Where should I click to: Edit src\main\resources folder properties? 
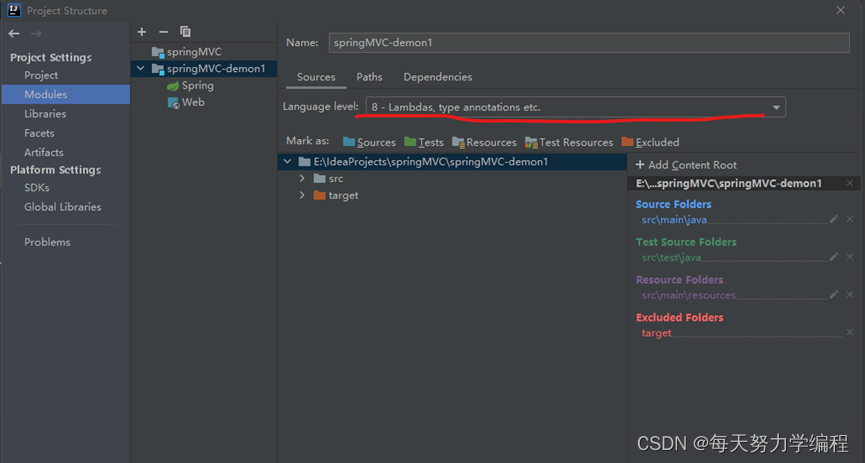(x=834, y=295)
